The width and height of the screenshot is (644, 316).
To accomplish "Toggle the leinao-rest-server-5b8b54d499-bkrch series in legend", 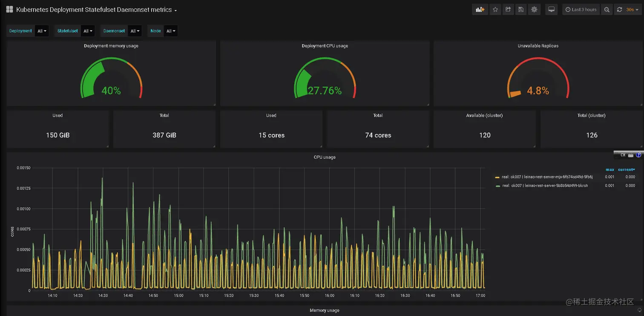I will [545, 185].
